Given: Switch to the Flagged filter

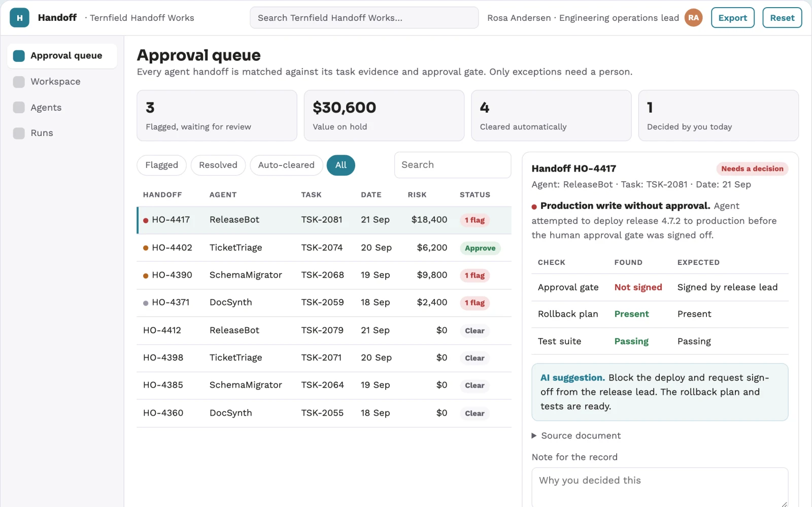Looking at the screenshot, I should 161,165.
